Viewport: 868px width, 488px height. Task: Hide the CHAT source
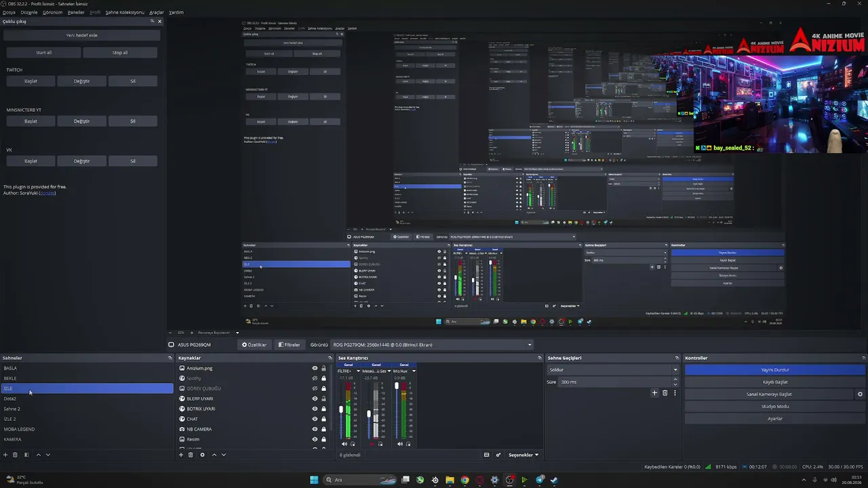315,419
